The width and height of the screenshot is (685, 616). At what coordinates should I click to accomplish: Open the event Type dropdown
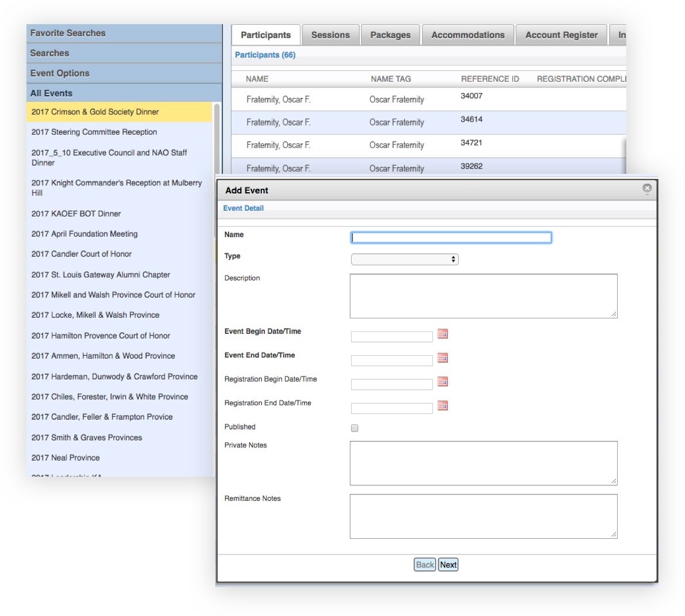404,259
